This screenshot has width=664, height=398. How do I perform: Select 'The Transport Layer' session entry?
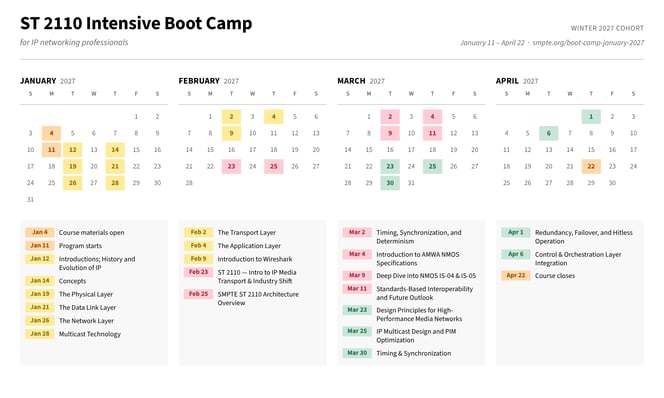click(x=246, y=232)
